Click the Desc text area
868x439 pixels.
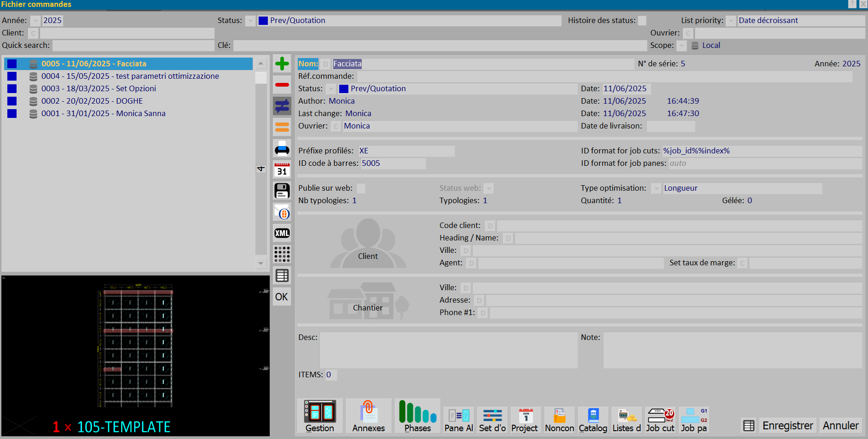coord(449,350)
